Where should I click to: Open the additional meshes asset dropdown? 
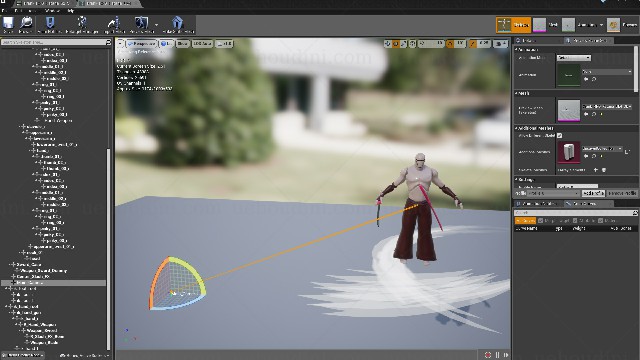point(602,149)
